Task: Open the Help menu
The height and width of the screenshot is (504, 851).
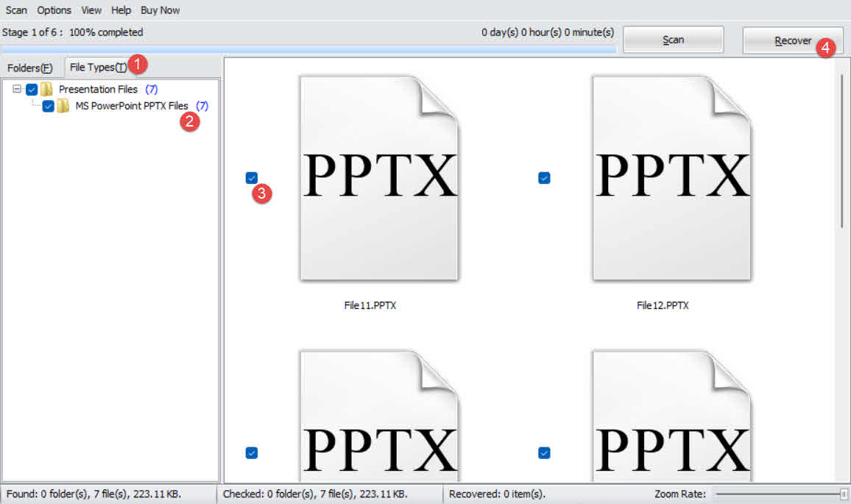Action: (x=121, y=10)
